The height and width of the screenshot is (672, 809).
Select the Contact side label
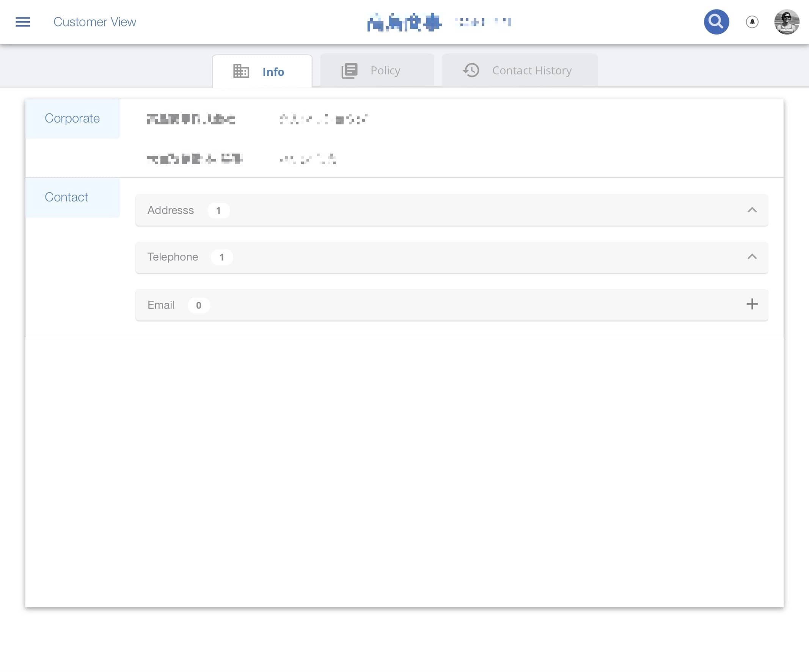pyautogui.click(x=67, y=197)
